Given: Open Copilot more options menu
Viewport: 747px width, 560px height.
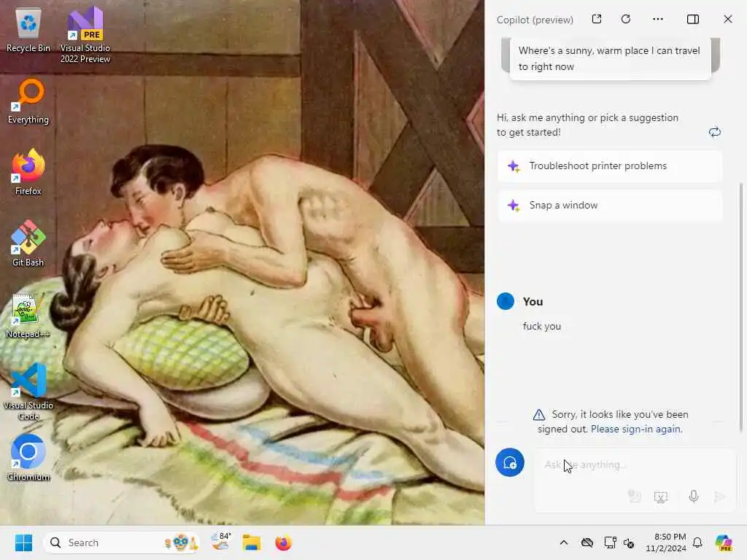Looking at the screenshot, I should [658, 19].
